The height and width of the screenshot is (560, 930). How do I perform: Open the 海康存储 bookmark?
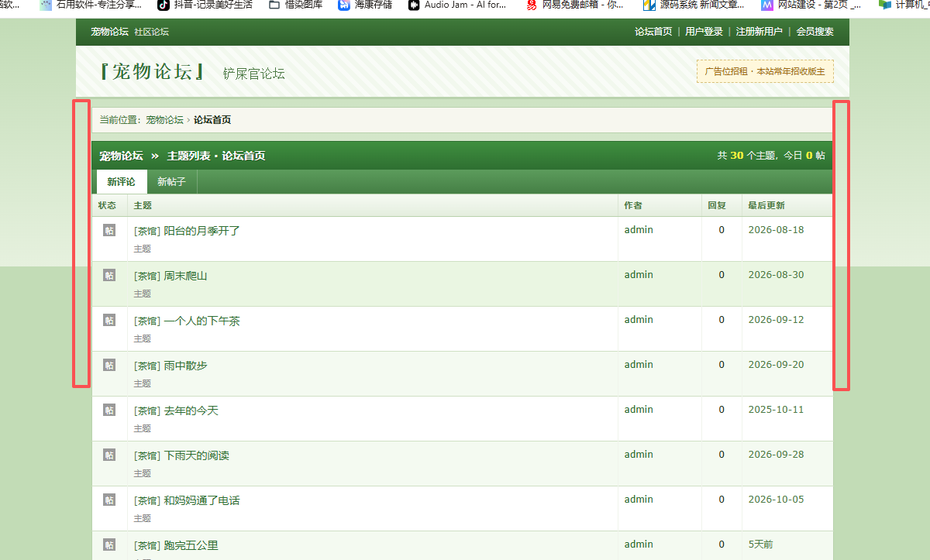pos(365,5)
